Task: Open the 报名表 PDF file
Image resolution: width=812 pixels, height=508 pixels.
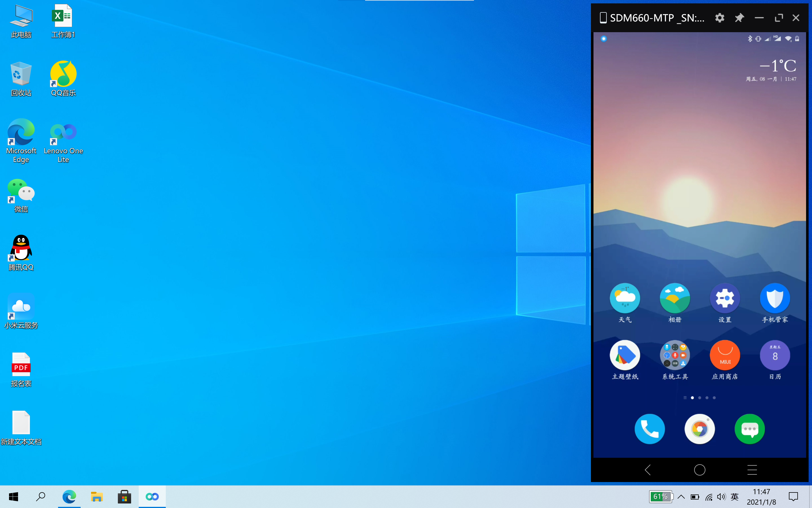Action: coord(21,370)
